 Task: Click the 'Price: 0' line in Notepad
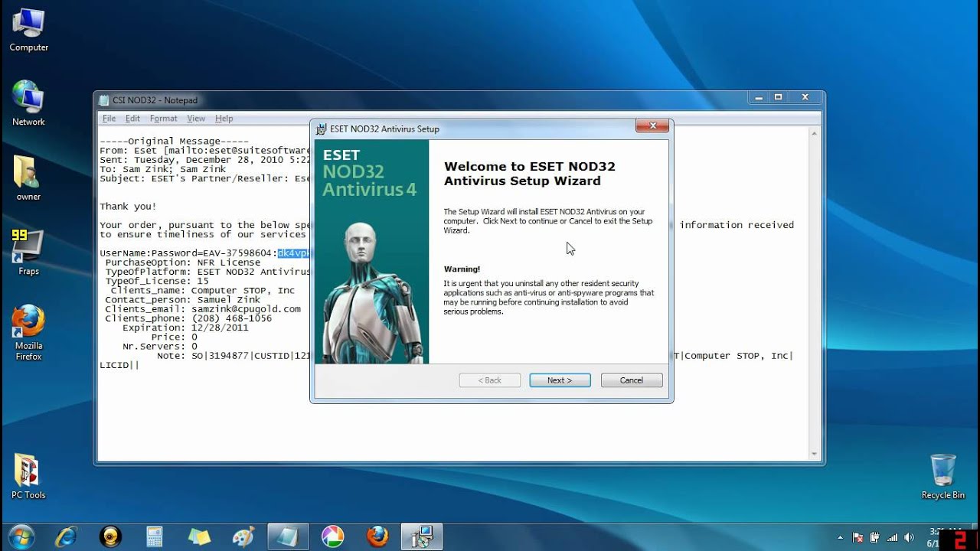point(174,337)
